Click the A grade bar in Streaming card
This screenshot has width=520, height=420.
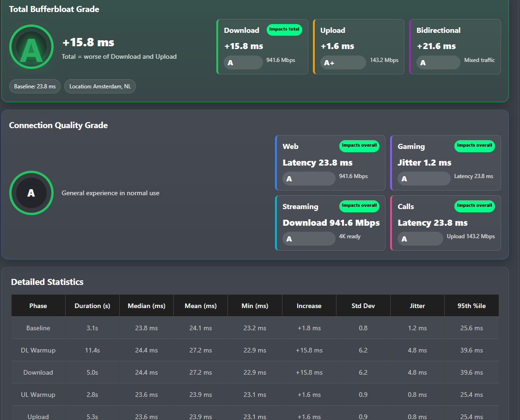coord(309,239)
